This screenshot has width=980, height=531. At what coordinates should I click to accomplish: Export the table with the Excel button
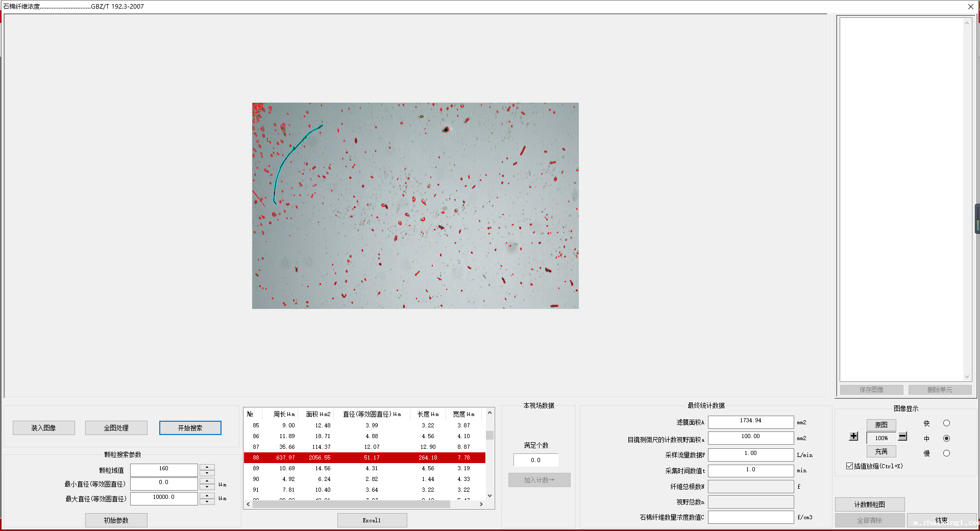(372, 520)
